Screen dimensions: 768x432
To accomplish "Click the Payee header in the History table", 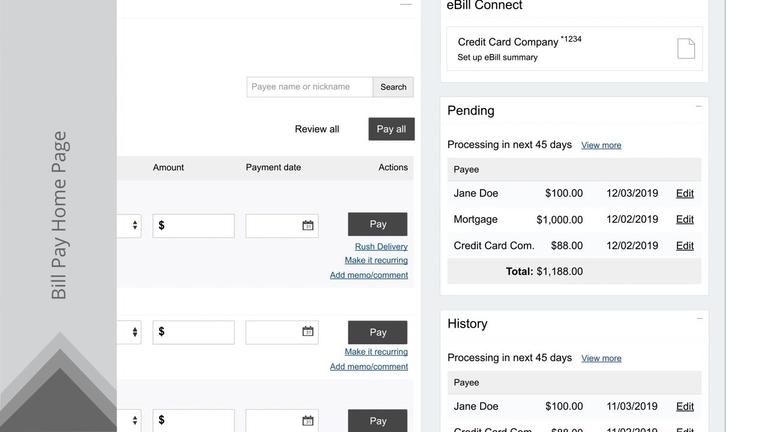I will click(466, 383).
